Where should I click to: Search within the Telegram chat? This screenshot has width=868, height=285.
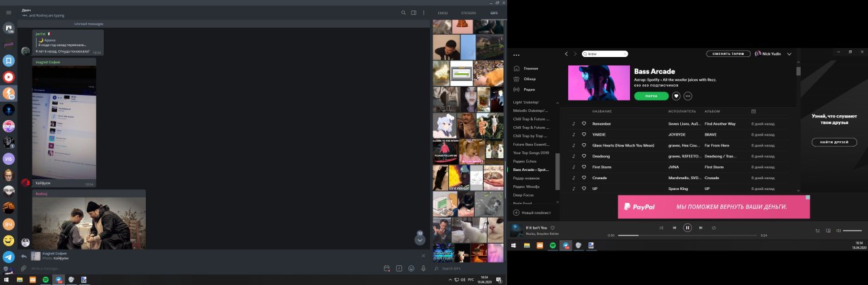[x=403, y=12]
